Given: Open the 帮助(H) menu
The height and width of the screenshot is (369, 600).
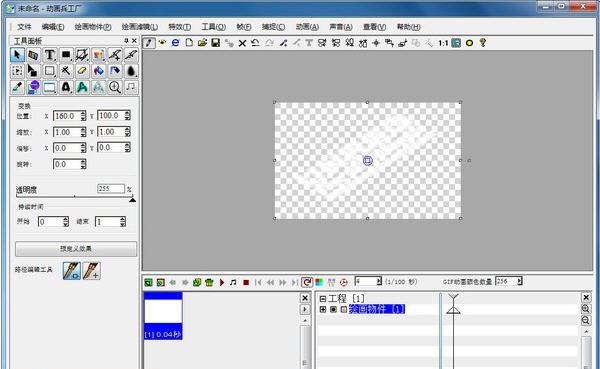Looking at the screenshot, I should point(408,27).
